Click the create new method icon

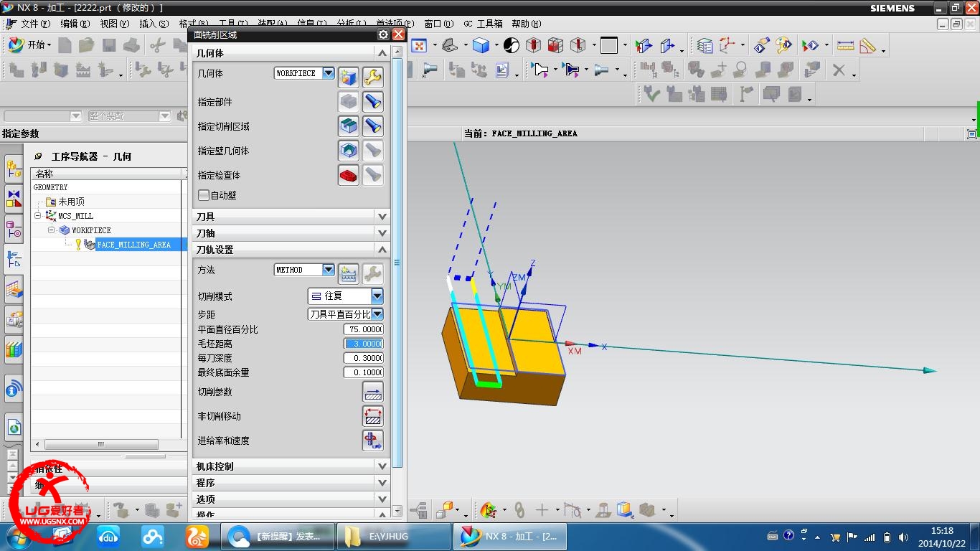pos(349,273)
